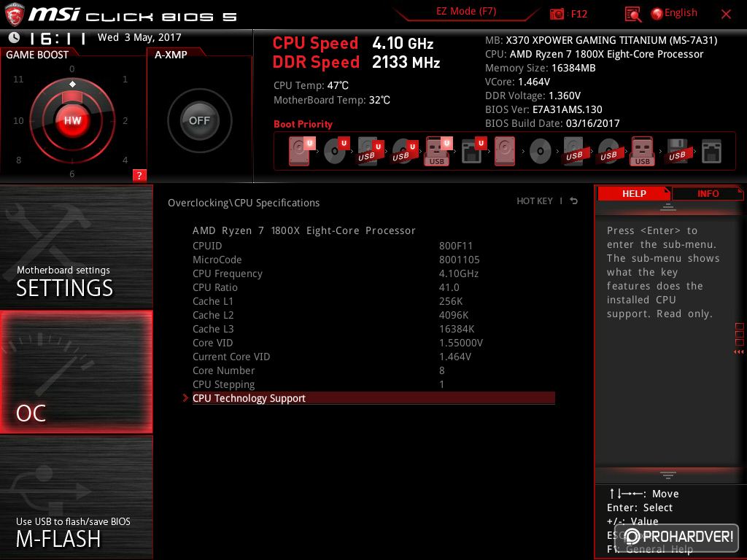Click the red squares on the help panel edge

(x=739, y=334)
